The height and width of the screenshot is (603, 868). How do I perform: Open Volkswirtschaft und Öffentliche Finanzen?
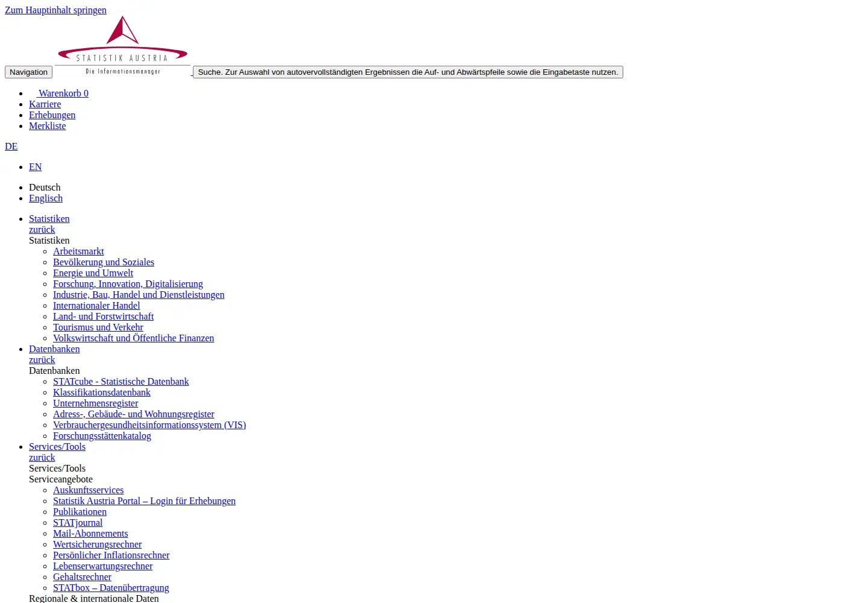[x=134, y=338]
